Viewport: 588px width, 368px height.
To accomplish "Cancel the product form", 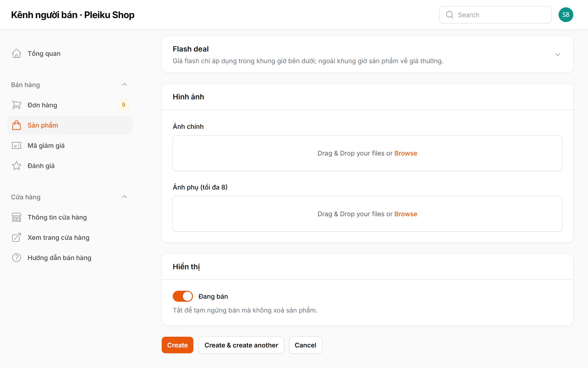I will tap(305, 345).
